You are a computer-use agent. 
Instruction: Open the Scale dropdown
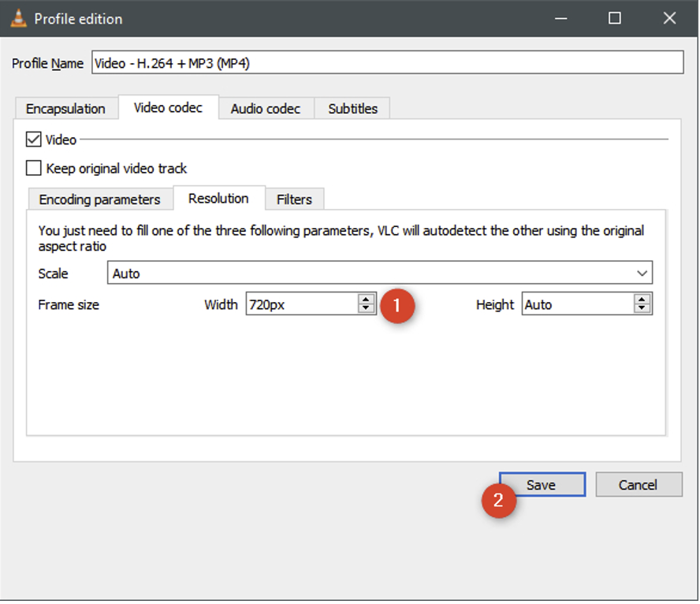coord(379,273)
